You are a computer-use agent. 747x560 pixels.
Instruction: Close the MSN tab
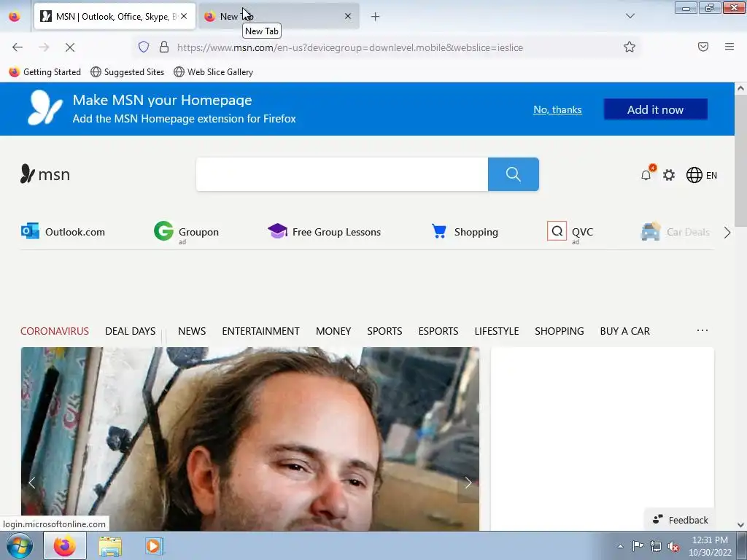pos(184,16)
